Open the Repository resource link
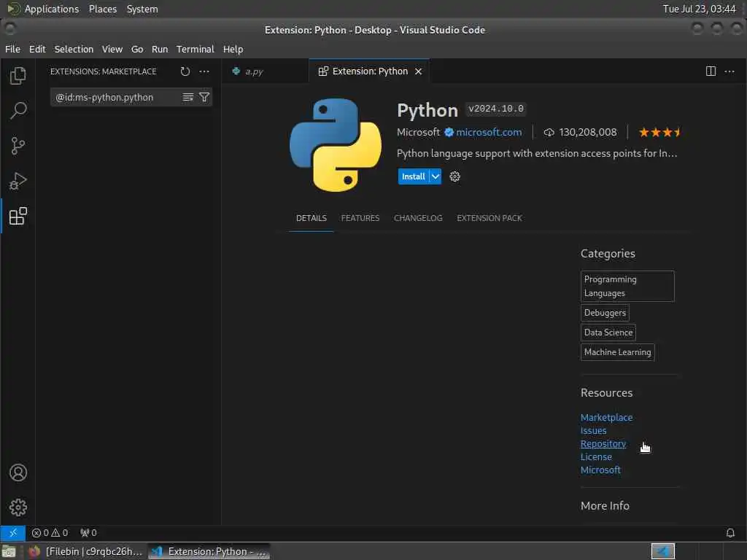747x560 pixels. 603,443
